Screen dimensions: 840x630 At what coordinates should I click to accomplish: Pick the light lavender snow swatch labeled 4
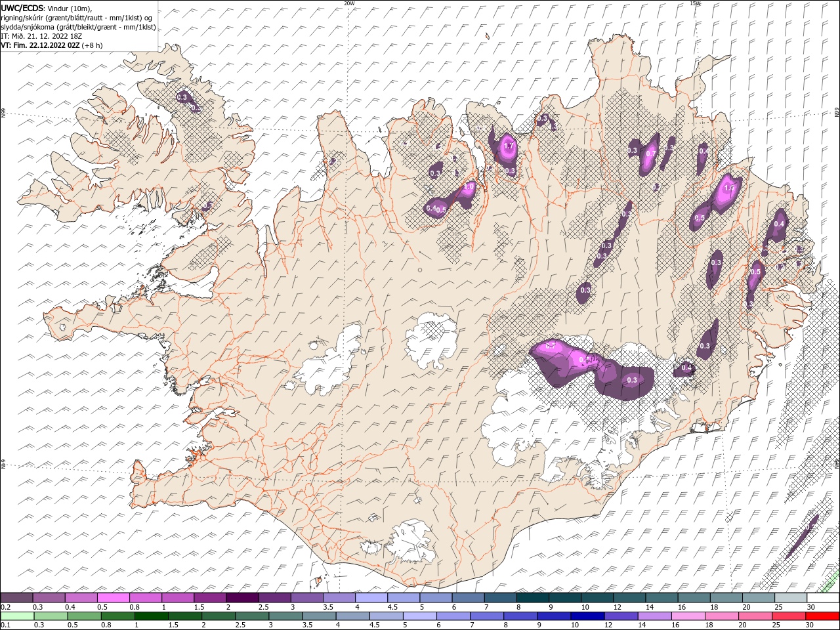click(371, 598)
